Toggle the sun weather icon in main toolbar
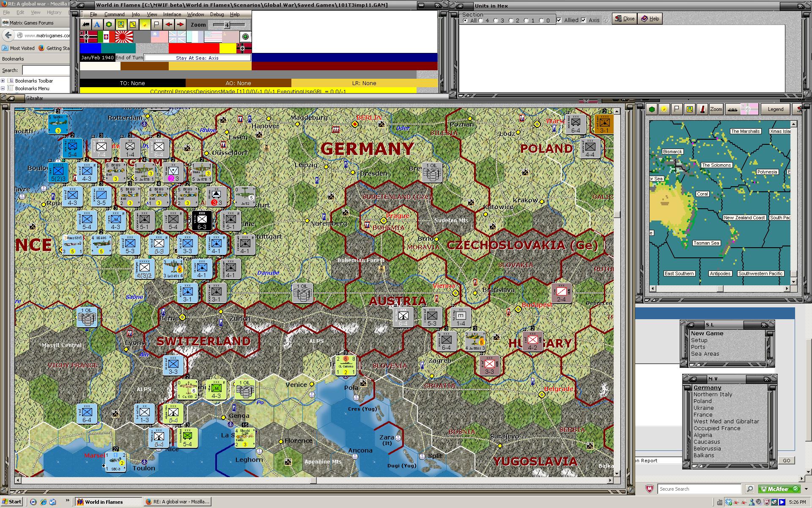 (145, 25)
